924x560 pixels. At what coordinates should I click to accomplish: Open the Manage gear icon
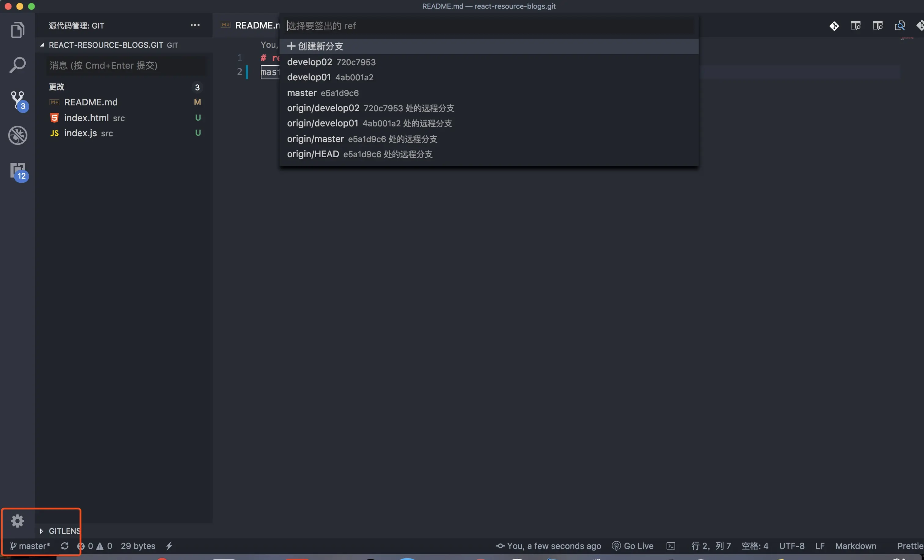tap(17, 521)
